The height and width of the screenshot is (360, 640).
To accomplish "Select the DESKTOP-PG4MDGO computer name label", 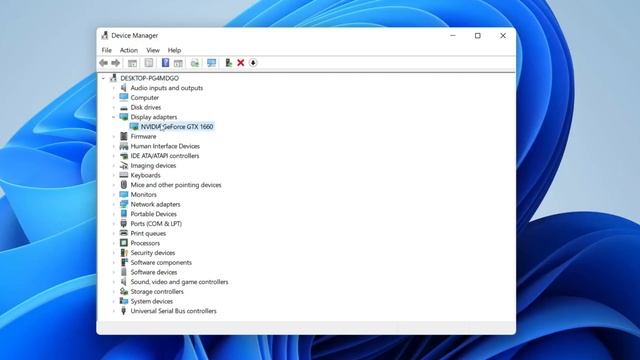I will click(x=149, y=78).
